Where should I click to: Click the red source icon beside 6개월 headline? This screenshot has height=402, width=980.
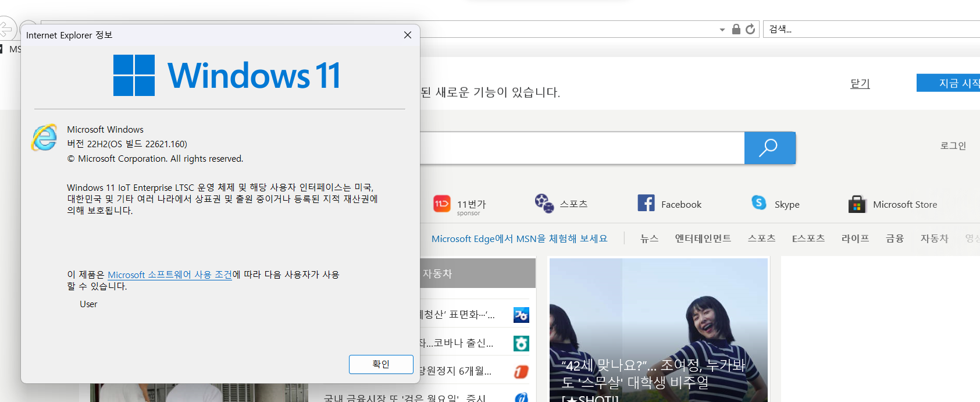point(521,371)
